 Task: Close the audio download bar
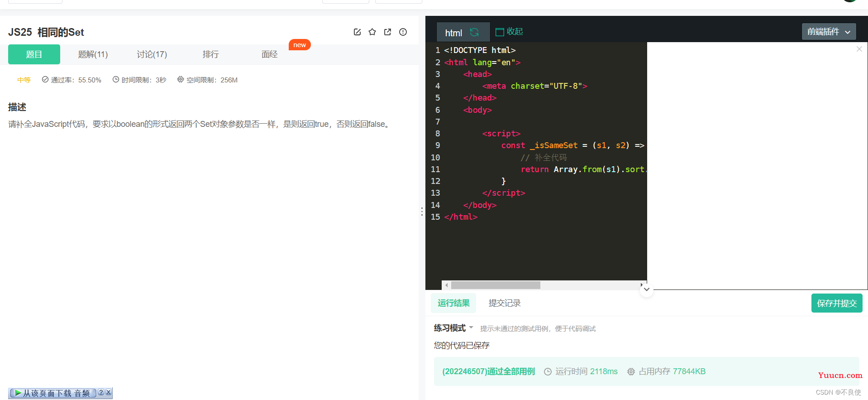(x=108, y=392)
